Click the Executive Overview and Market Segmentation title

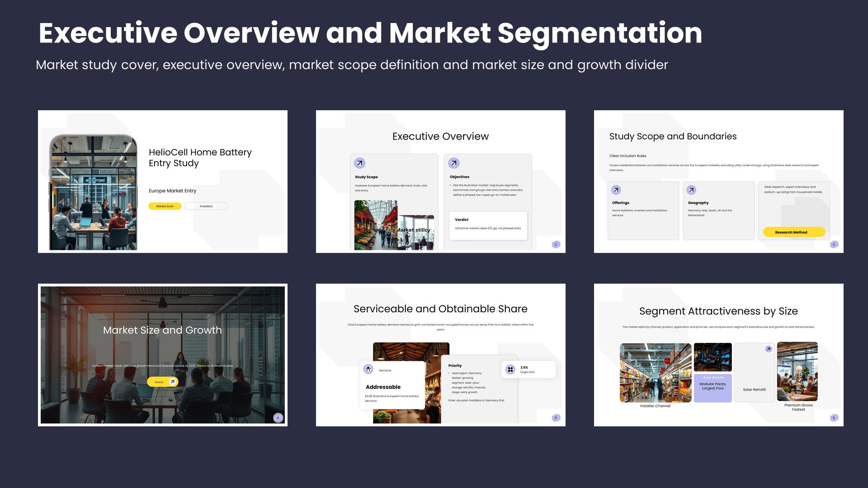[x=370, y=33]
